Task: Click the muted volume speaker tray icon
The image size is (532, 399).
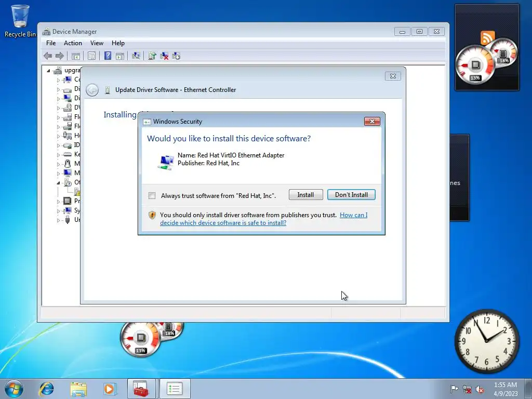Action: [480, 389]
